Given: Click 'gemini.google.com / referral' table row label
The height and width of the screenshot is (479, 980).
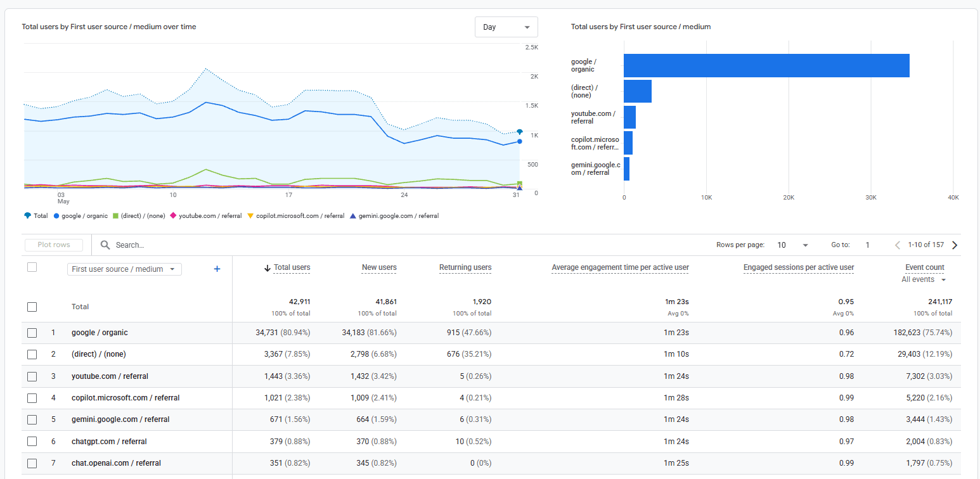Looking at the screenshot, I should click(x=120, y=419).
